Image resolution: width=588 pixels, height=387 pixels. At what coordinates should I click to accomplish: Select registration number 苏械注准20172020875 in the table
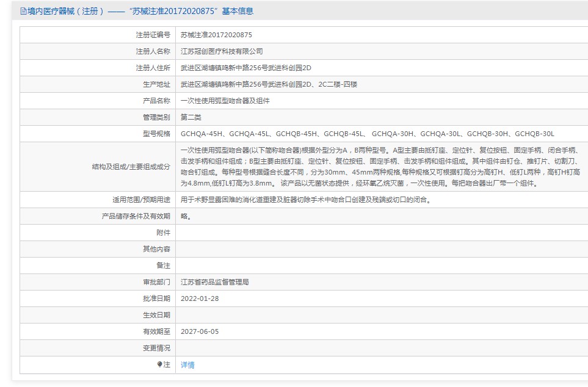pyautogui.click(x=216, y=35)
